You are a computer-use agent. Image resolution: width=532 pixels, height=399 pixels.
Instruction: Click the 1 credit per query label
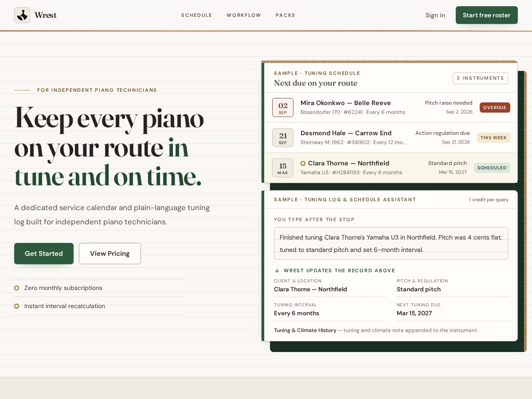pyautogui.click(x=489, y=200)
